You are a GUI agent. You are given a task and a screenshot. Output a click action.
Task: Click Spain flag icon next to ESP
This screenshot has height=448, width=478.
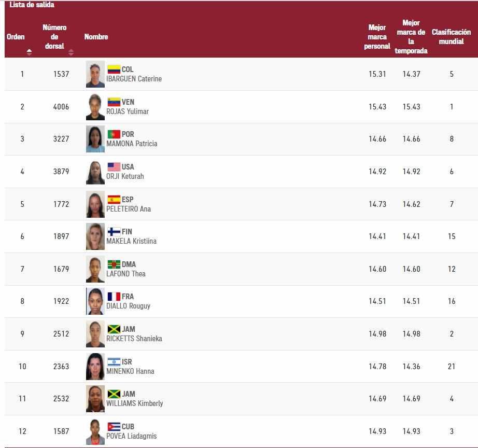[x=114, y=200]
